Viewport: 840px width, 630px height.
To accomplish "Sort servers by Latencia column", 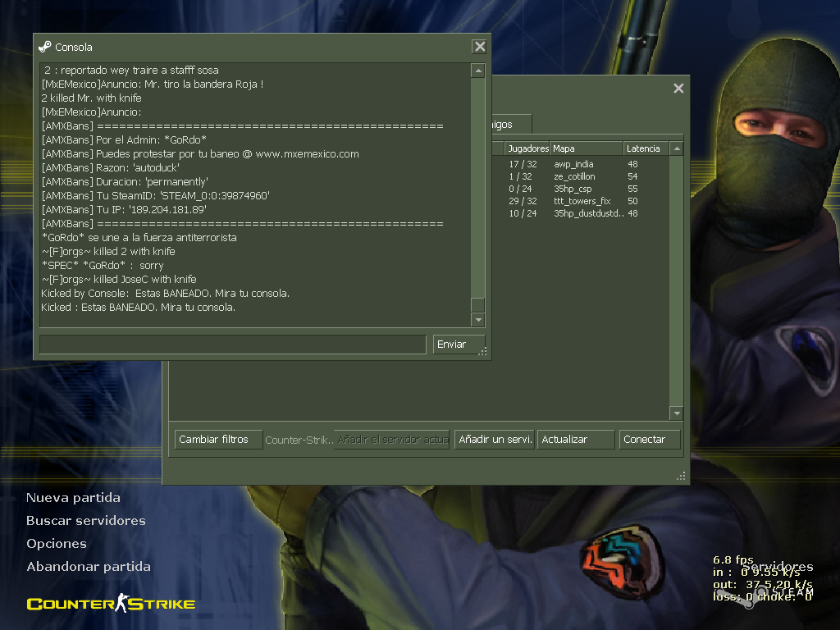I will (x=646, y=149).
